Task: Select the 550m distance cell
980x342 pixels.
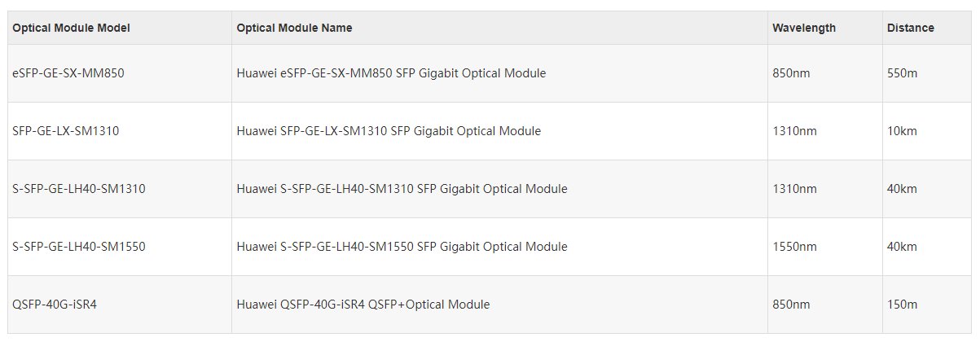Action: coord(927,73)
